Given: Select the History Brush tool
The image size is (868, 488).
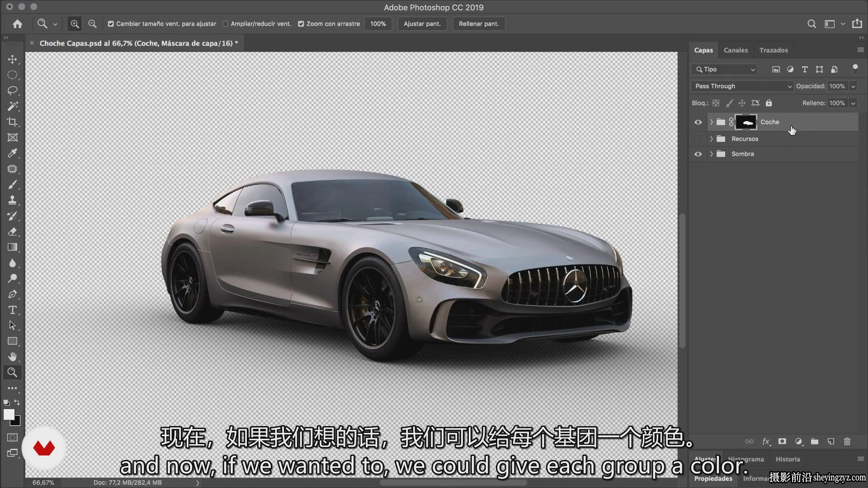Looking at the screenshot, I should click(12, 216).
